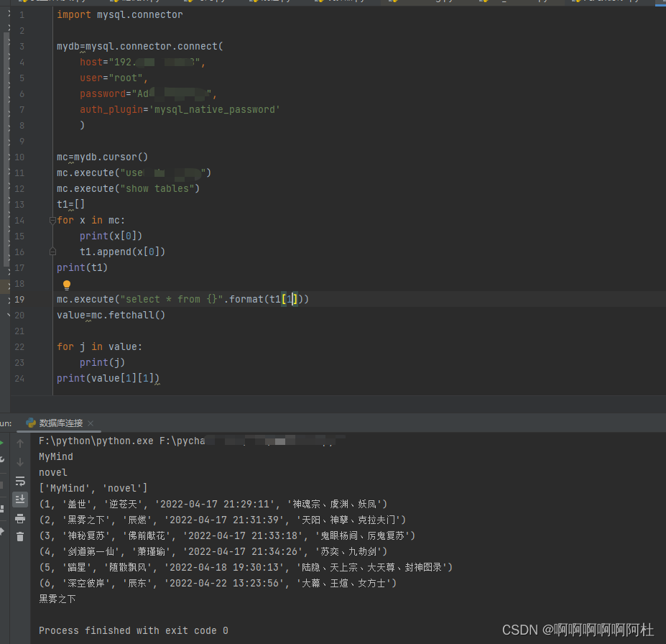Click the select * from query string

tap(172, 300)
